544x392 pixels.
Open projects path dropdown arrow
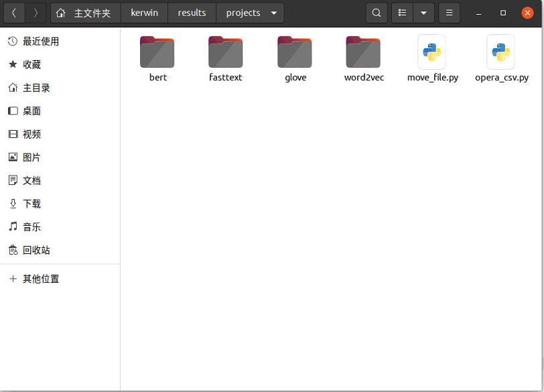(x=274, y=13)
